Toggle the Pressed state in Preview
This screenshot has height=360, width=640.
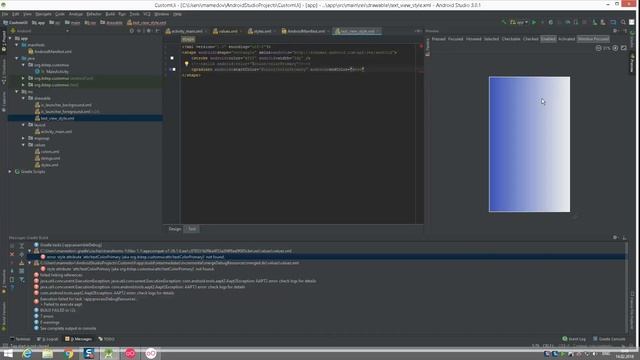pos(438,39)
